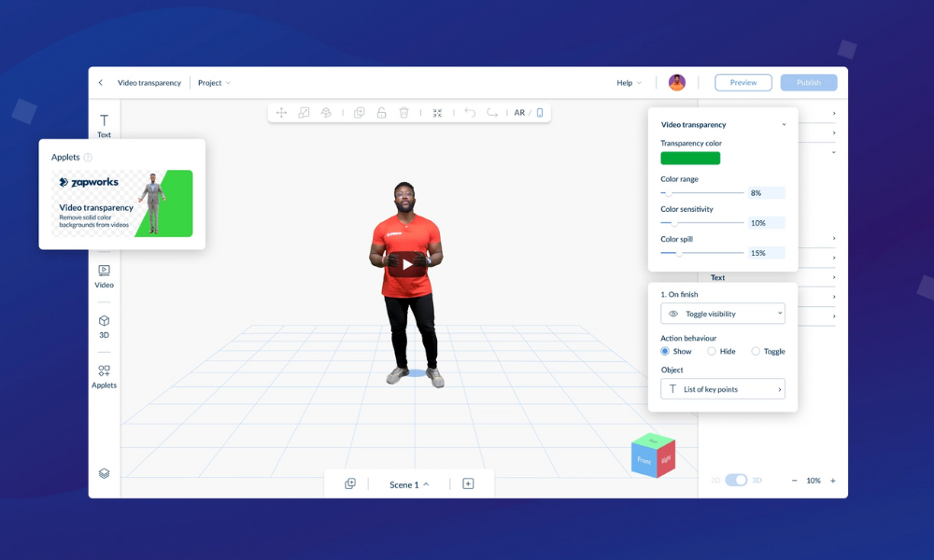Screen dimensions: 934x560
Task: Click the '1. On finish' label
Action: tap(679, 295)
